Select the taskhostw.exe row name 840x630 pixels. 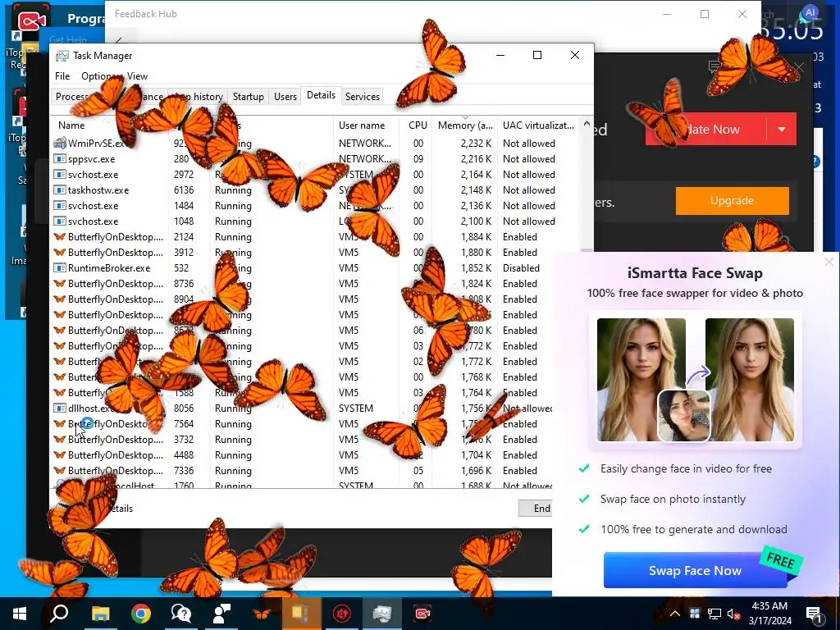coord(98,190)
